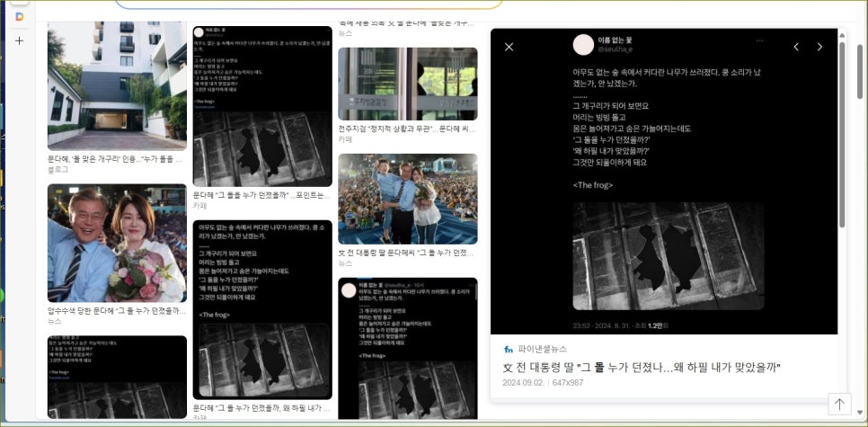Open the 파이낸셜뉴스 source link
This screenshot has width=868, height=427.
[543, 349]
